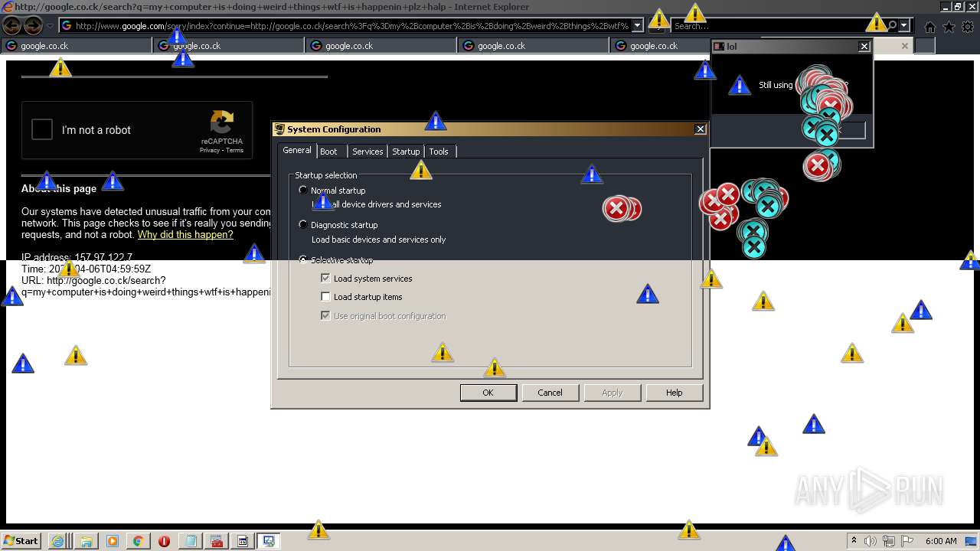The image size is (980, 551).
Task: Close the lol message window
Action: click(864, 47)
